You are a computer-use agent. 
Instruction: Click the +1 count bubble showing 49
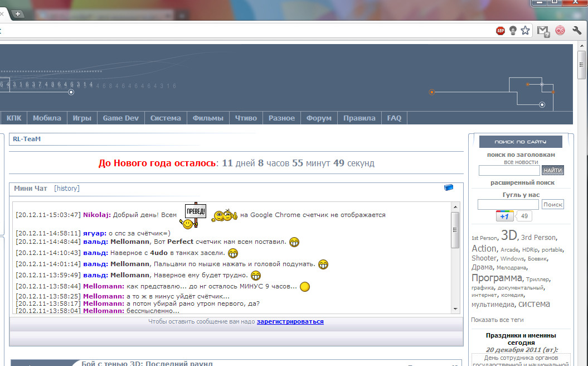point(524,216)
